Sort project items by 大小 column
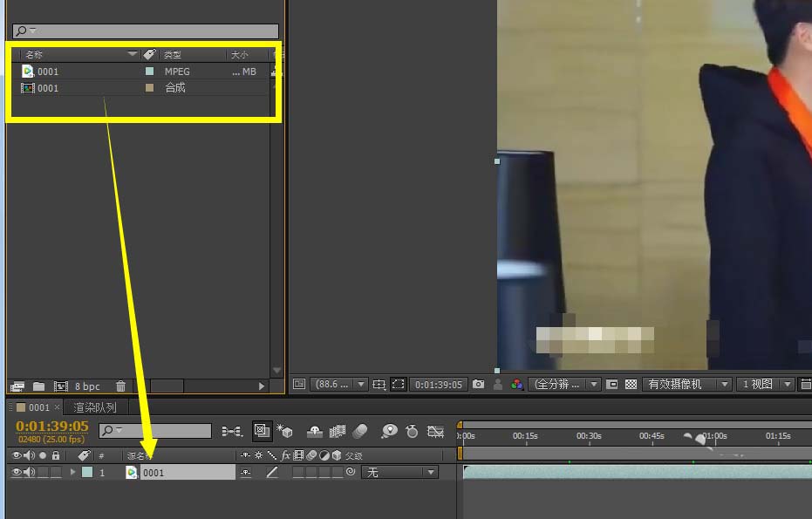The image size is (812, 519). 239,54
